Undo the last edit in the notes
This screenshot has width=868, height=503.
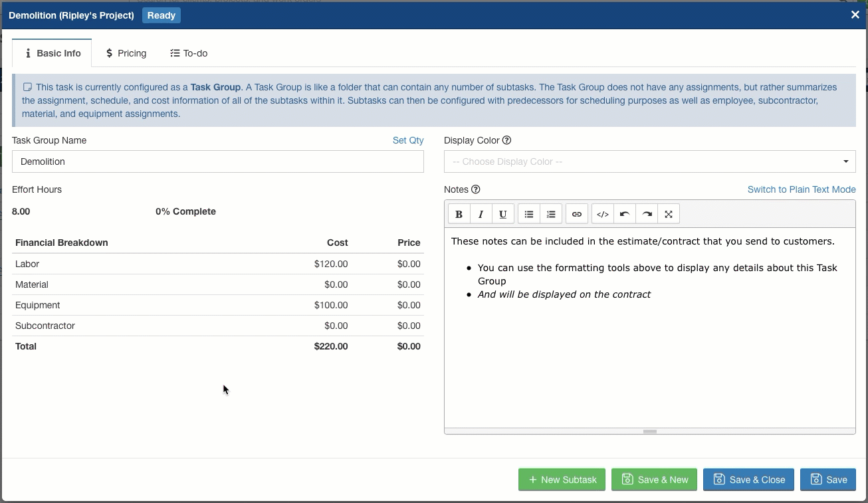[x=624, y=213]
